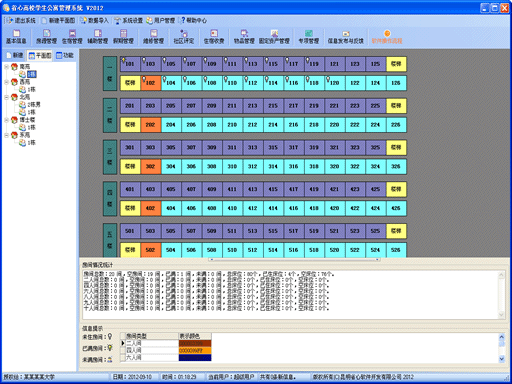This screenshot has height=384, width=512.
Task: Collapse the 东苑 tree node
Action: click(6, 135)
